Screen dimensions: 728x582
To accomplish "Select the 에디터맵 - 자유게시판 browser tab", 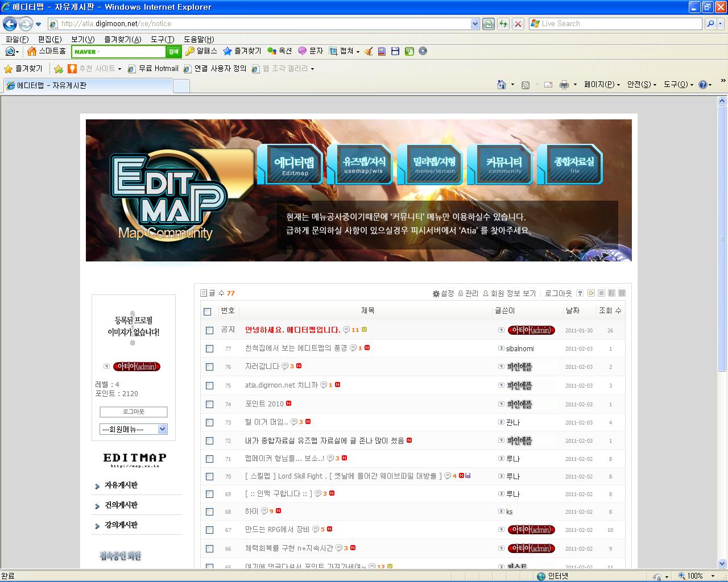I will (x=88, y=85).
